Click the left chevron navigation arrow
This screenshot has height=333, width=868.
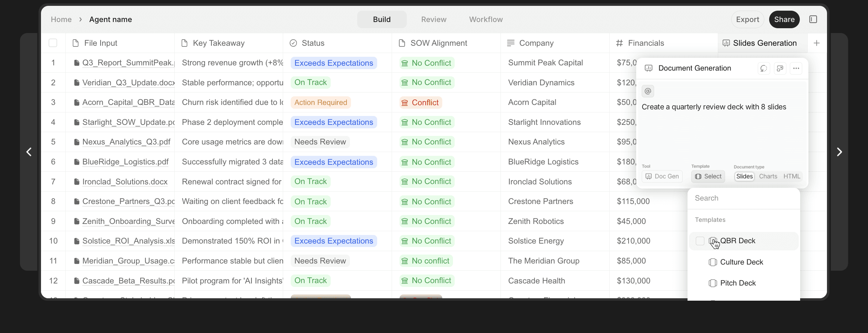pos(29,152)
